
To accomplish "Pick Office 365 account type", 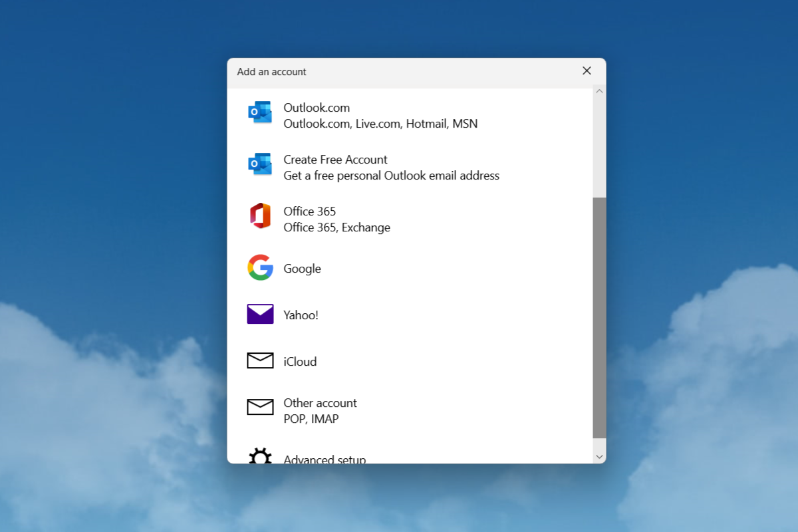I will pos(410,219).
